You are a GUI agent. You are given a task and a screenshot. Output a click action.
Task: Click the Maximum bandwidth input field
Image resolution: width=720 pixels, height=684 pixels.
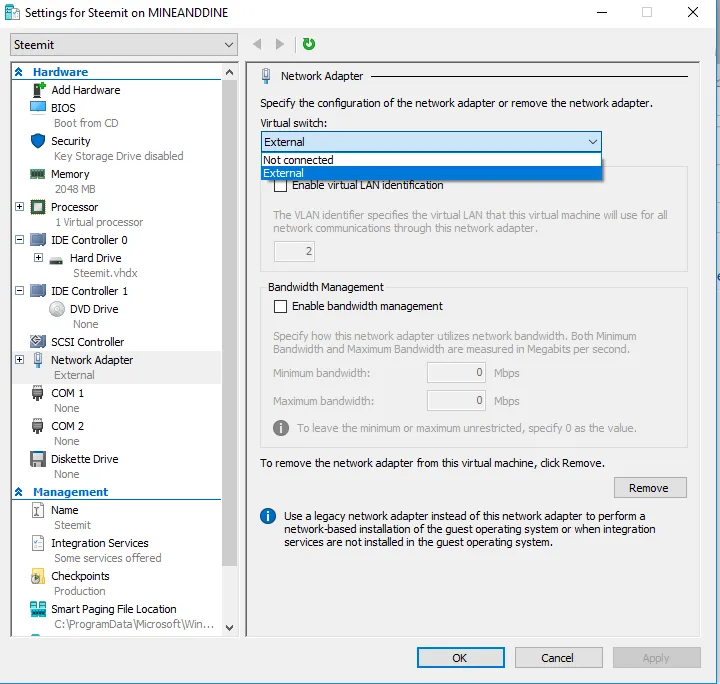point(456,400)
